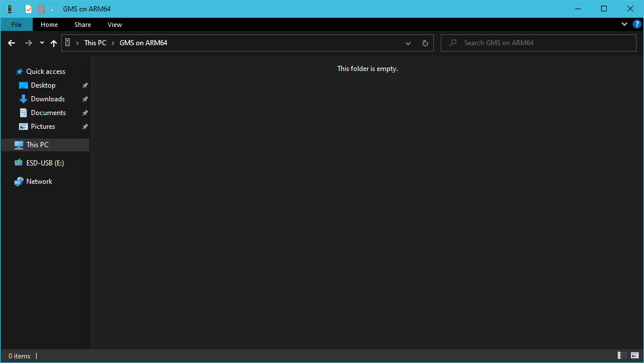Click the pin icon next to Downloads
The image size is (644, 363).
coord(85,100)
